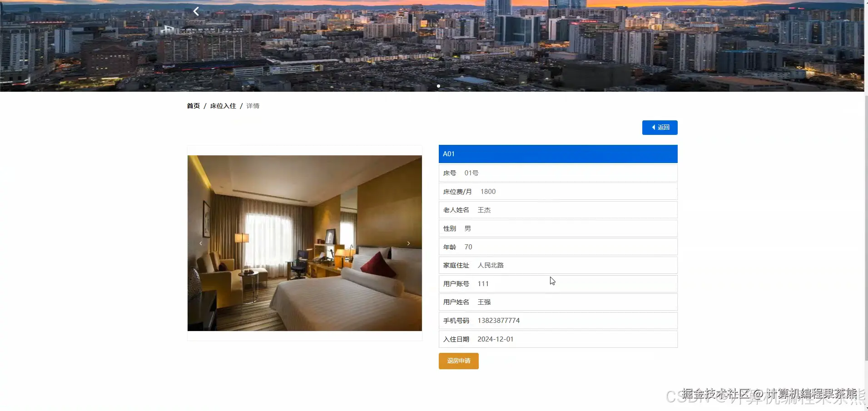
Task: Click the 返回 back button
Action: click(660, 128)
